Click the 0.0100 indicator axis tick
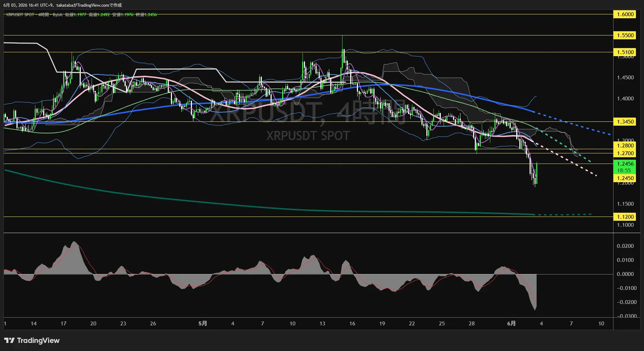The height and width of the screenshot is (351, 644). [x=625, y=260]
